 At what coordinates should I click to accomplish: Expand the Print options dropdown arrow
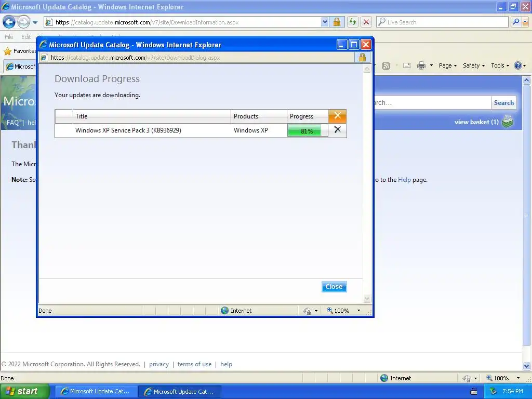pos(431,66)
